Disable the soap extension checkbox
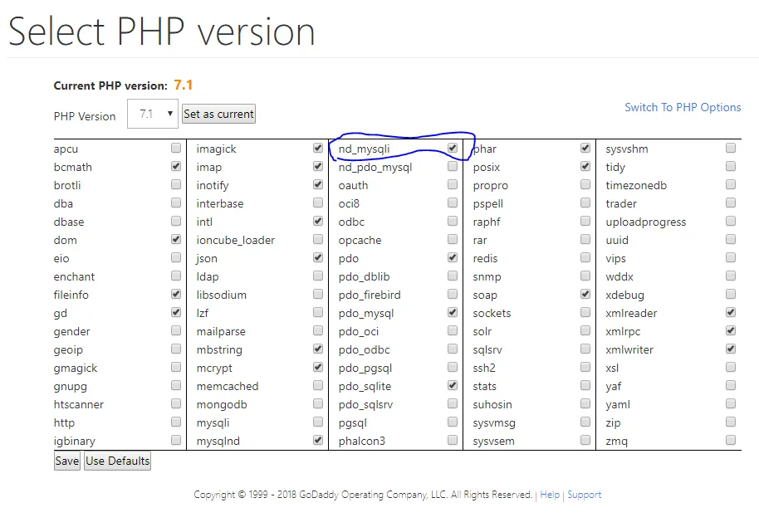This screenshot has height=532, width=759. coord(585,295)
